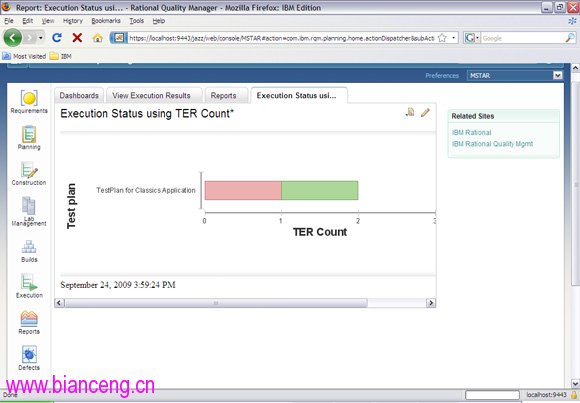Open the Construction sidebar section
Viewport: 580px width, 403px height.
(x=29, y=174)
